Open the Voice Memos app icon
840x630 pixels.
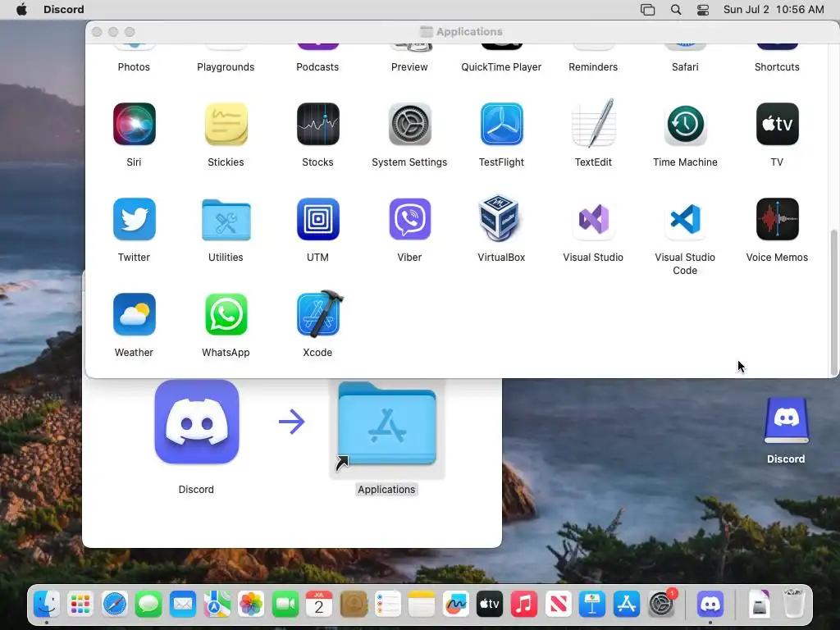[778, 219]
